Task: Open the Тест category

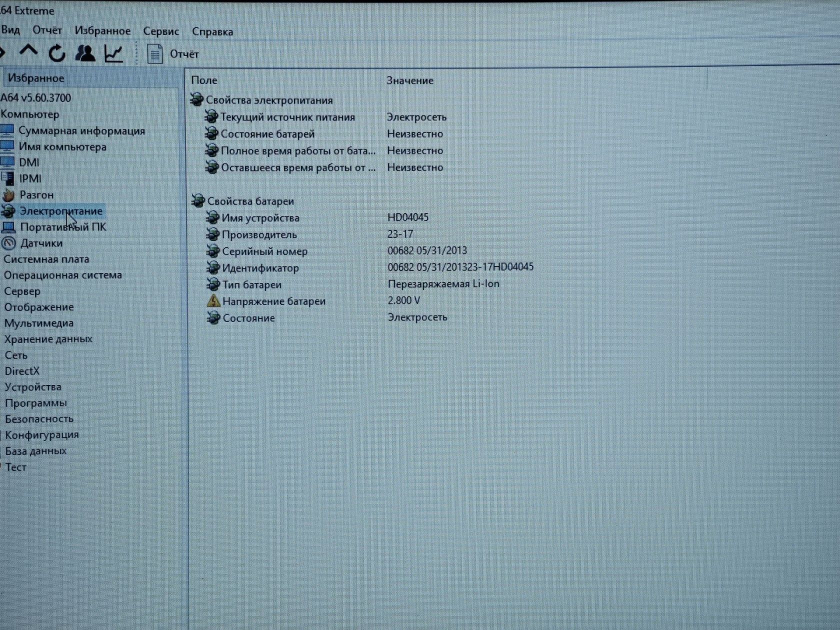Action: coord(15,467)
